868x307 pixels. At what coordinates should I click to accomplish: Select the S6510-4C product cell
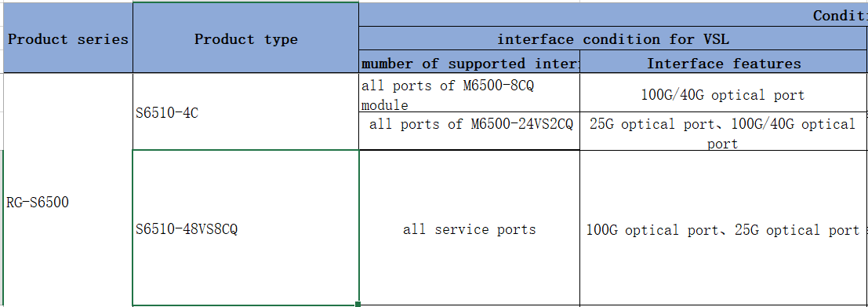click(245, 112)
